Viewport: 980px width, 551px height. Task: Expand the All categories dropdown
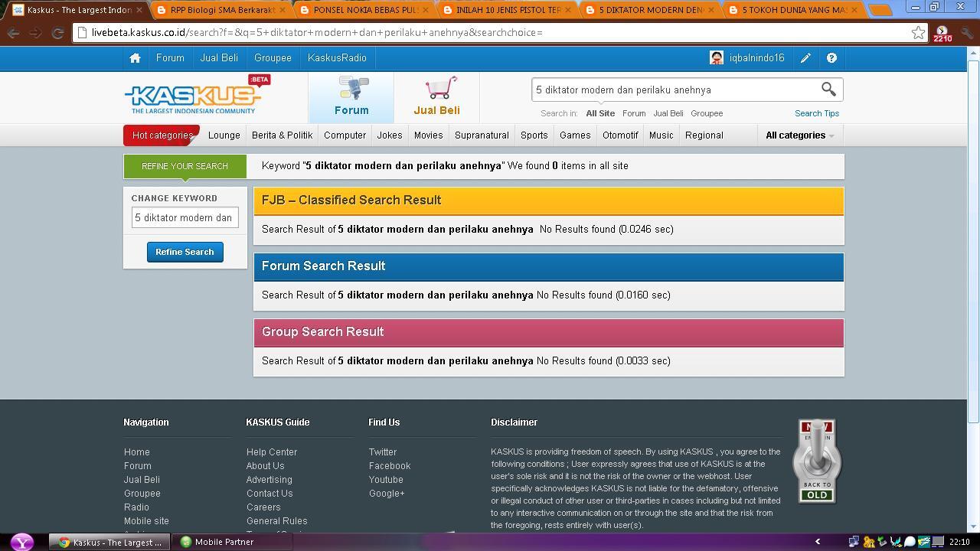tap(800, 135)
